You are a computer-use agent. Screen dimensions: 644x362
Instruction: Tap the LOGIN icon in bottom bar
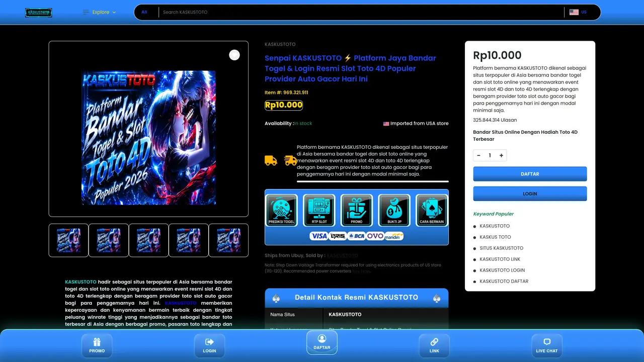(x=209, y=345)
